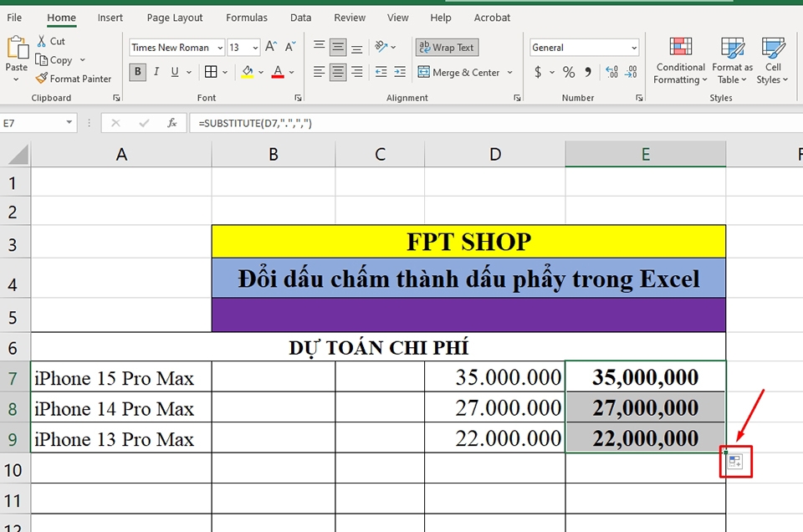Switch to the Review tab
Viewport: 803px width, 532px height.
(350, 18)
